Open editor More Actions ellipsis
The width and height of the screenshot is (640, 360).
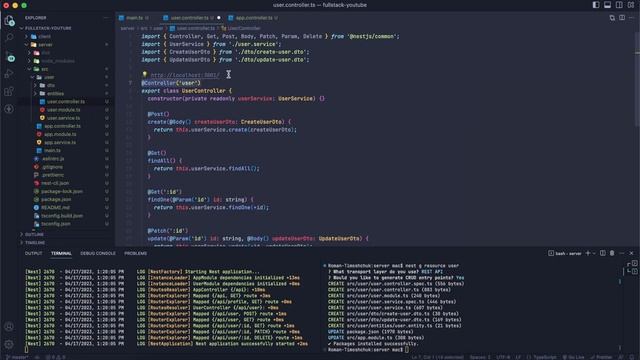631,18
